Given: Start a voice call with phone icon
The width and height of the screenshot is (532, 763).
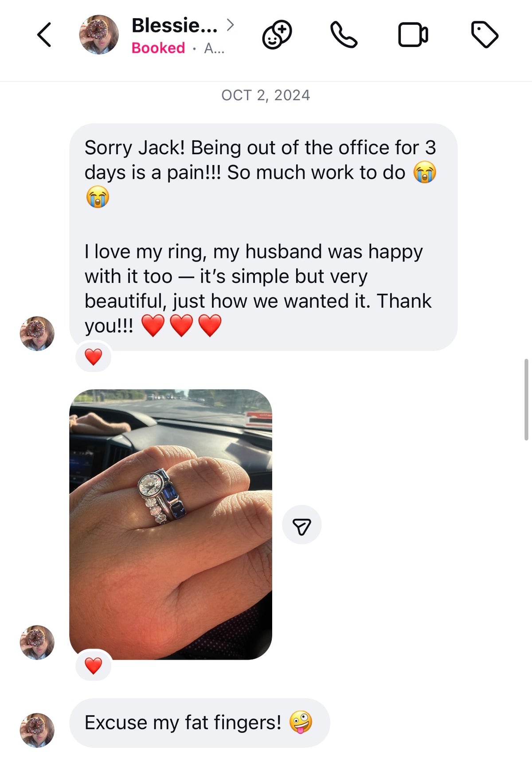Looking at the screenshot, I should pyautogui.click(x=344, y=35).
